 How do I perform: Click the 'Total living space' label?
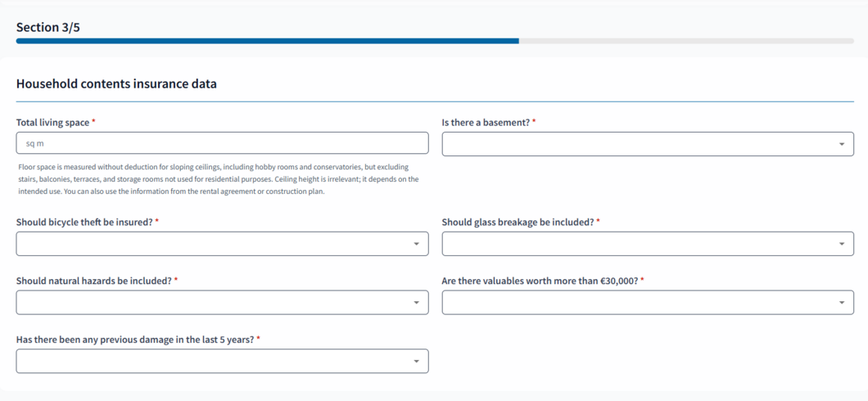coord(52,122)
